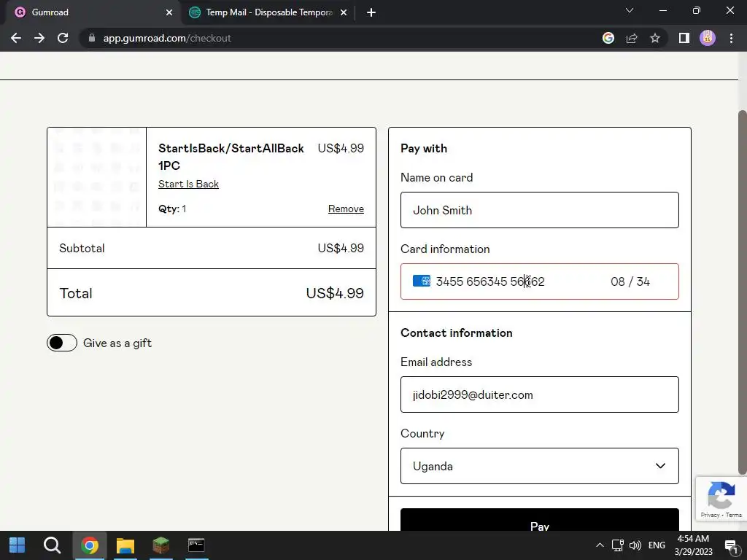Click the Subtotal label
Screen dimensions: 747x560
coord(82,248)
